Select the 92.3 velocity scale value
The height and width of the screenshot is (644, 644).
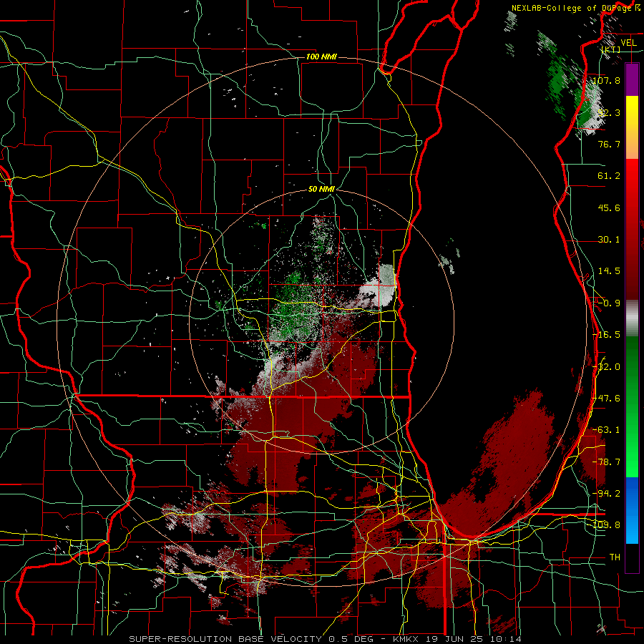(x=609, y=112)
